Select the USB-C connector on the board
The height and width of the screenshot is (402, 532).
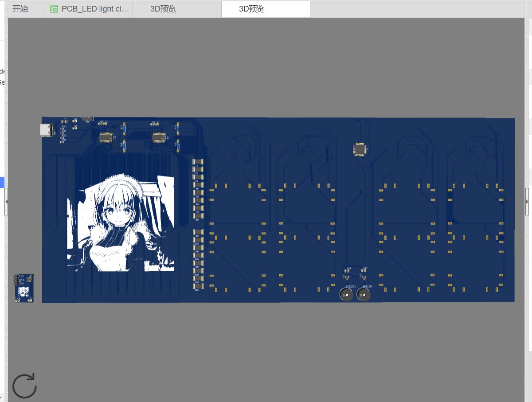point(47,130)
